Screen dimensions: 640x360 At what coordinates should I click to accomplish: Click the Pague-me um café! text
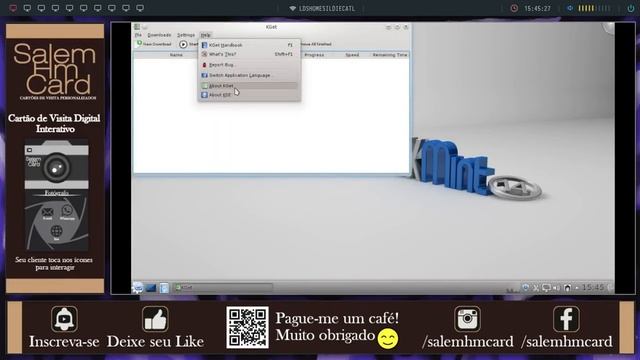[x=337, y=318]
